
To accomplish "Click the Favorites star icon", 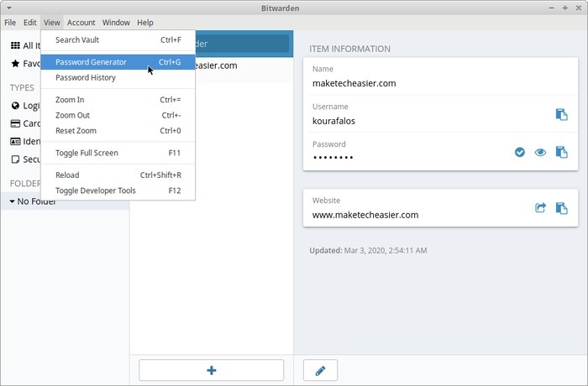I will tap(15, 63).
